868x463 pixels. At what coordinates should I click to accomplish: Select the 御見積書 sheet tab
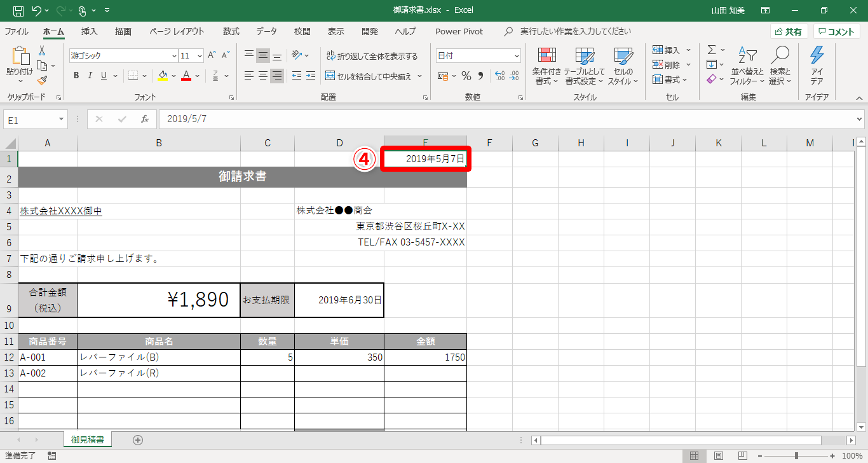click(x=88, y=439)
